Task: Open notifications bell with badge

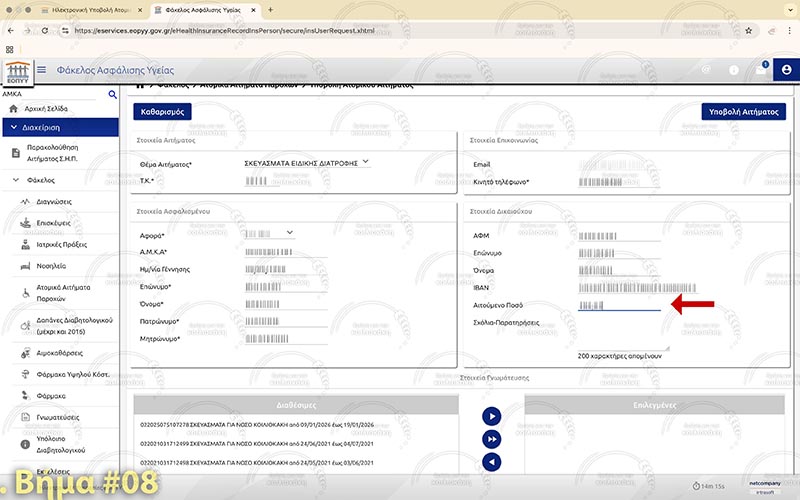Action: (x=761, y=70)
